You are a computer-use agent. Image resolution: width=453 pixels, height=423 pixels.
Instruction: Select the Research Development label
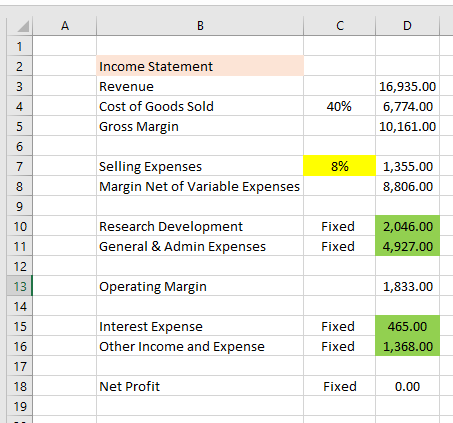pos(200,226)
